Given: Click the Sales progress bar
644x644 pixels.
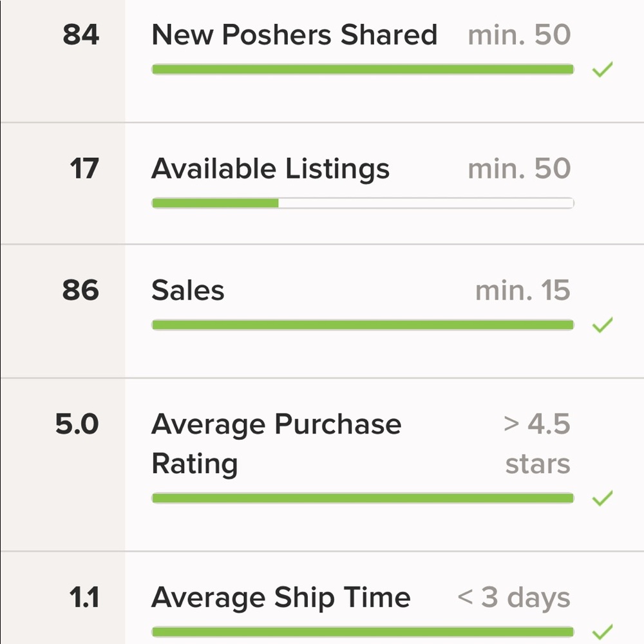Looking at the screenshot, I should click(x=362, y=325).
